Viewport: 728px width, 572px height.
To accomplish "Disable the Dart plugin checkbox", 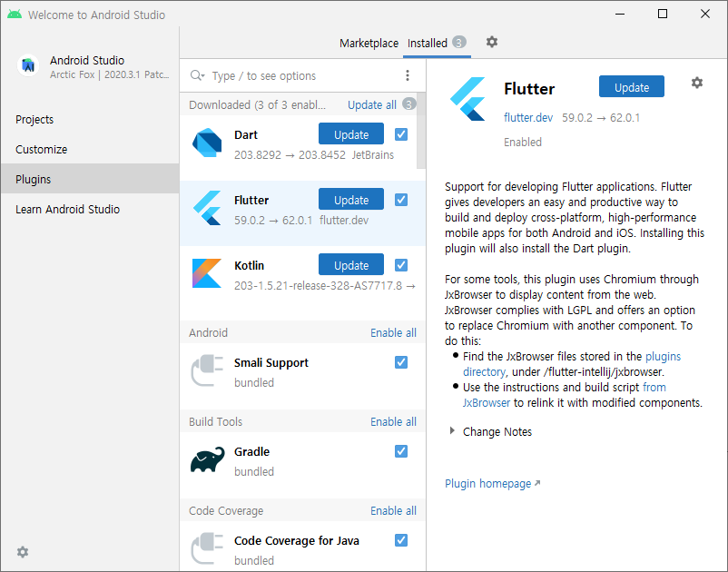I will click(x=401, y=134).
